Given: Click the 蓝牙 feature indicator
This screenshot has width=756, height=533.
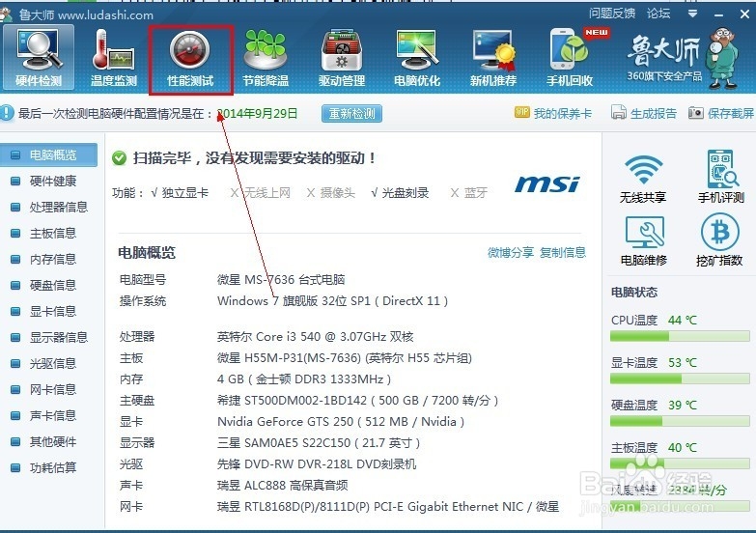Looking at the screenshot, I should click(x=468, y=193).
